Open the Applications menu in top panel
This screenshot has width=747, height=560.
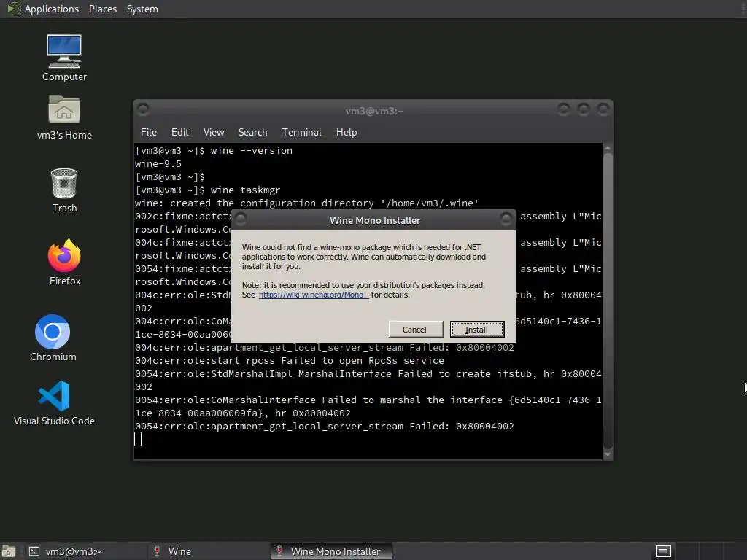[x=52, y=9]
